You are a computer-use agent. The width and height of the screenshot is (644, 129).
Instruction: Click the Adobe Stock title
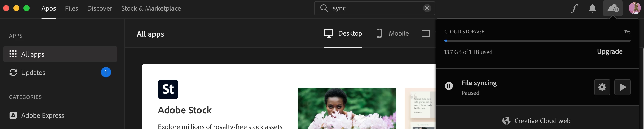click(185, 110)
